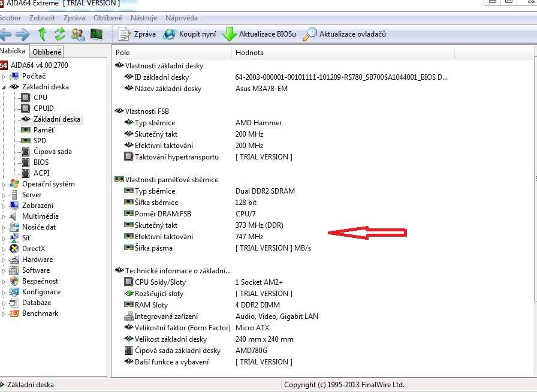537x392 pixels.
Task: Open the Nápověda menu
Action: click(182, 18)
